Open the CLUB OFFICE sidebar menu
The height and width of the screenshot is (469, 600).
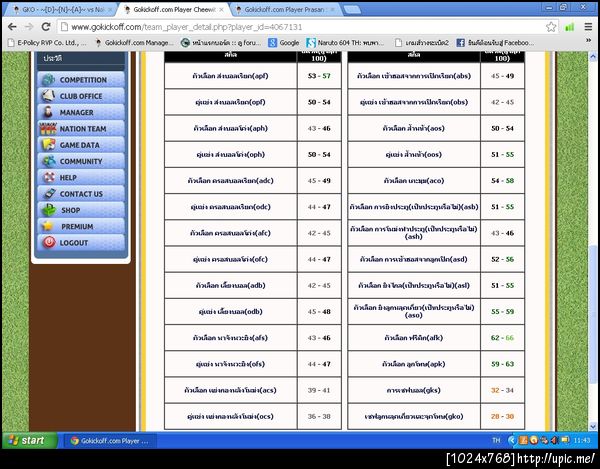pyautogui.click(x=81, y=96)
